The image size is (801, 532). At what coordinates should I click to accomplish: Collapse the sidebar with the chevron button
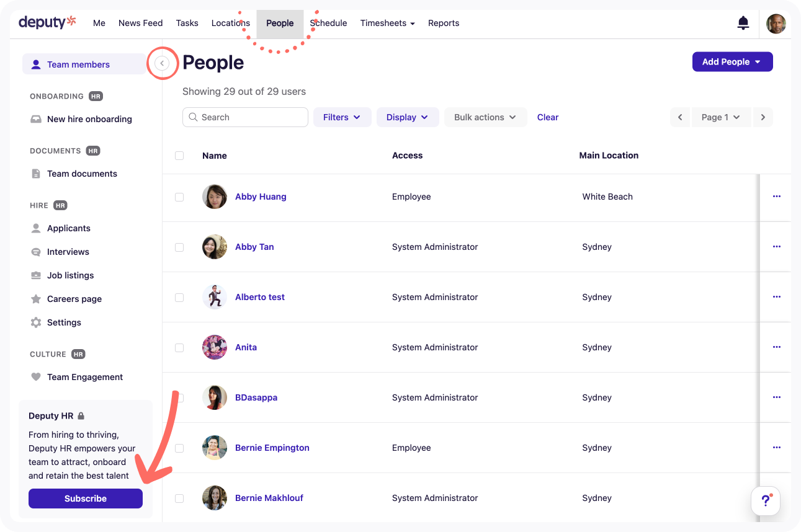[x=162, y=63]
